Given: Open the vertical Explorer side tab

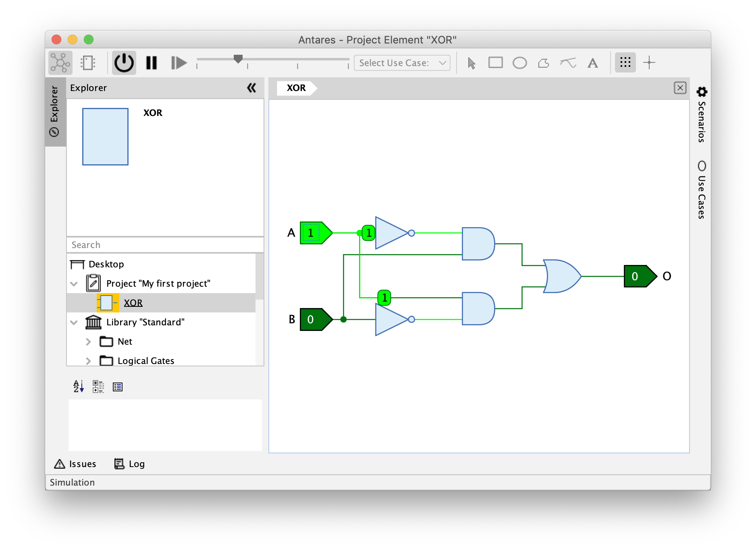Looking at the screenshot, I should [x=55, y=112].
